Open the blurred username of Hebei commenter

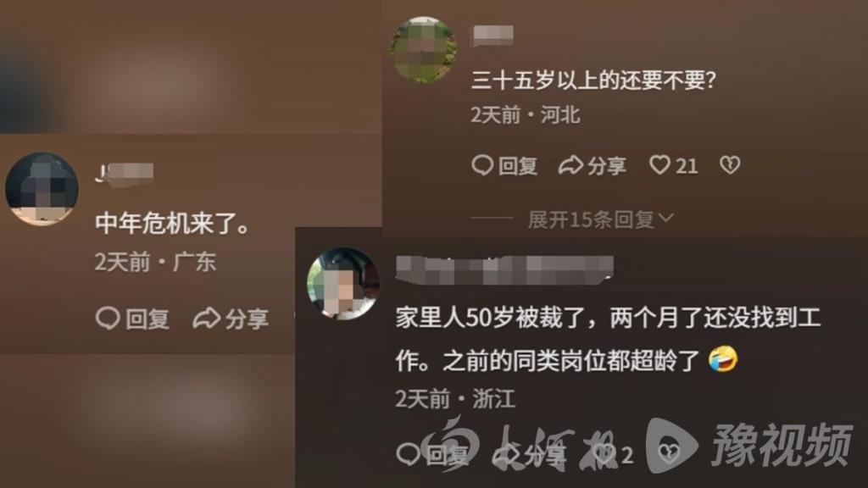pyautogui.click(x=492, y=36)
